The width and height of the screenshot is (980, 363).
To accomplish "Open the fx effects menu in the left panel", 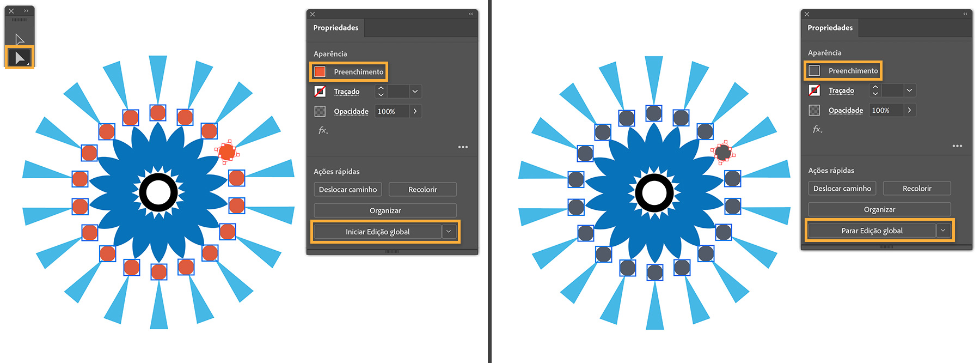I will [x=323, y=130].
